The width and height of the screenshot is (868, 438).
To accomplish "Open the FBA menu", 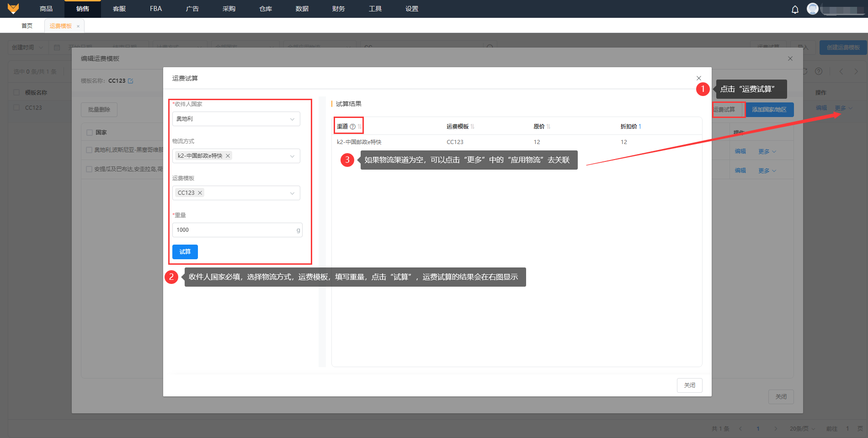I will (x=156, y=9).
